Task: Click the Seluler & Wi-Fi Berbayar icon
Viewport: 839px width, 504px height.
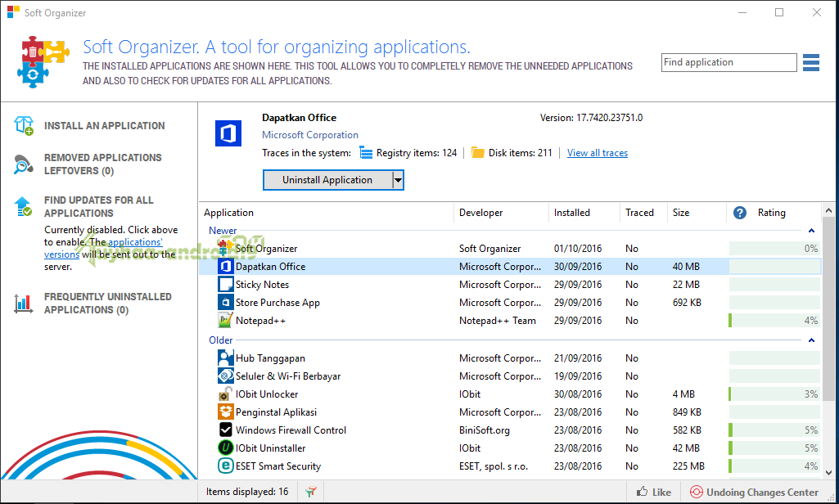Action: pyautogui.click(x=225, y=376)
